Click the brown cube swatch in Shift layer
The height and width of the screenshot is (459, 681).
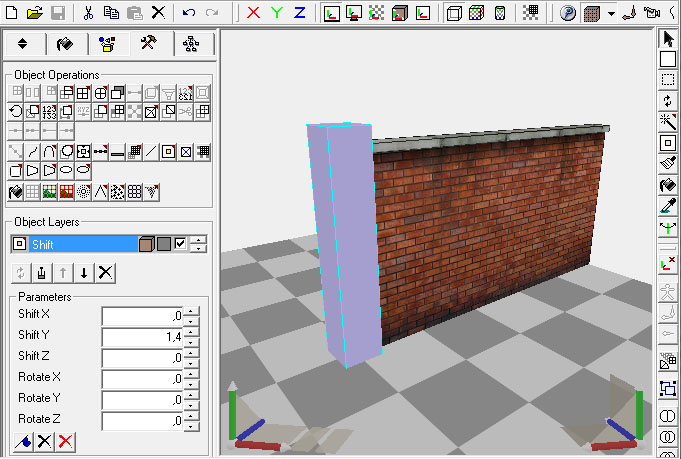tap(146, 243)
